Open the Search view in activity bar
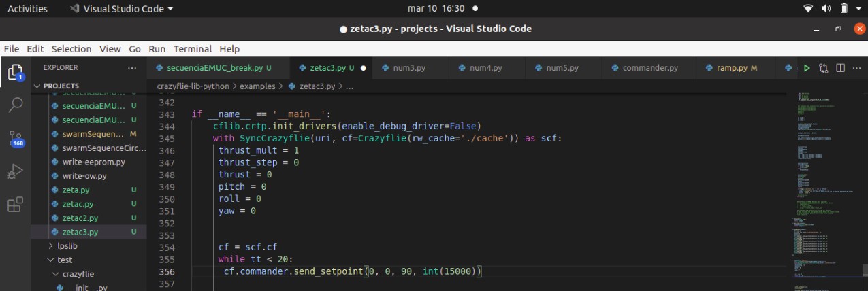 click(15, 104)
